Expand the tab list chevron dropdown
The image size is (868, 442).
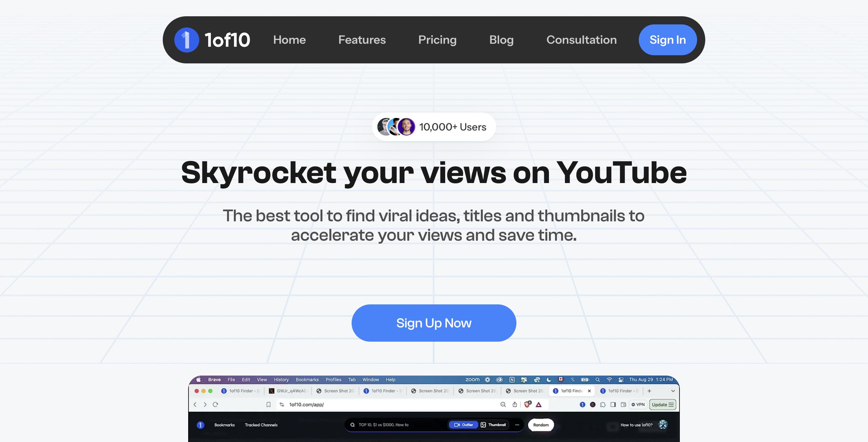click(673, 391)
